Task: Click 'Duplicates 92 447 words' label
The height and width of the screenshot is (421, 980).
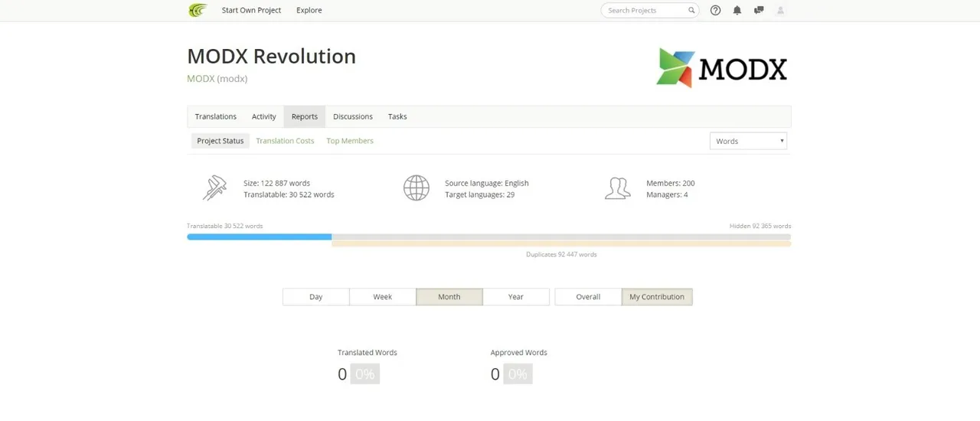Action: point(561,254)
